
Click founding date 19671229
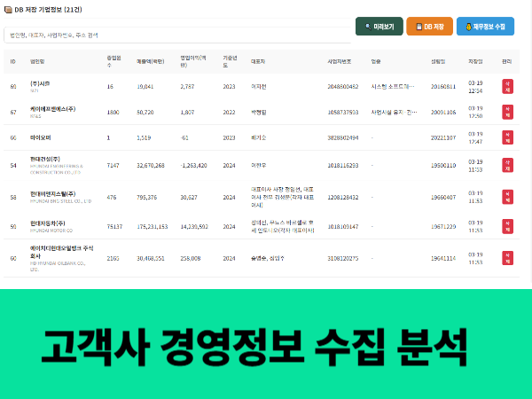tap(443, 226)
